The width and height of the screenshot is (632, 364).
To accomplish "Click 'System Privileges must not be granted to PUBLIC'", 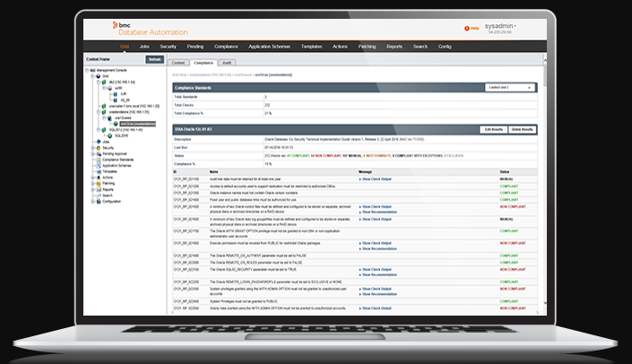I will [244, 301].
